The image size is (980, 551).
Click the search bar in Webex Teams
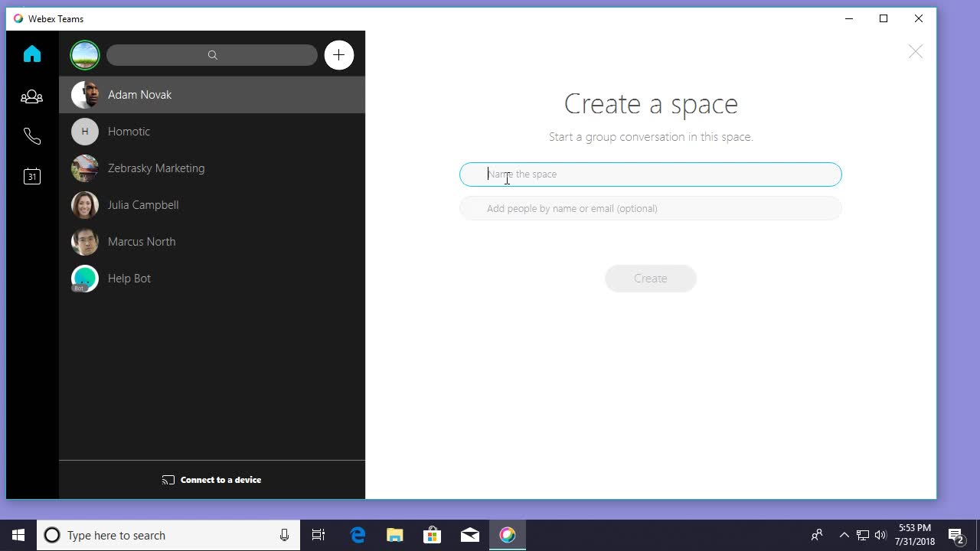[x=212, y=55]
